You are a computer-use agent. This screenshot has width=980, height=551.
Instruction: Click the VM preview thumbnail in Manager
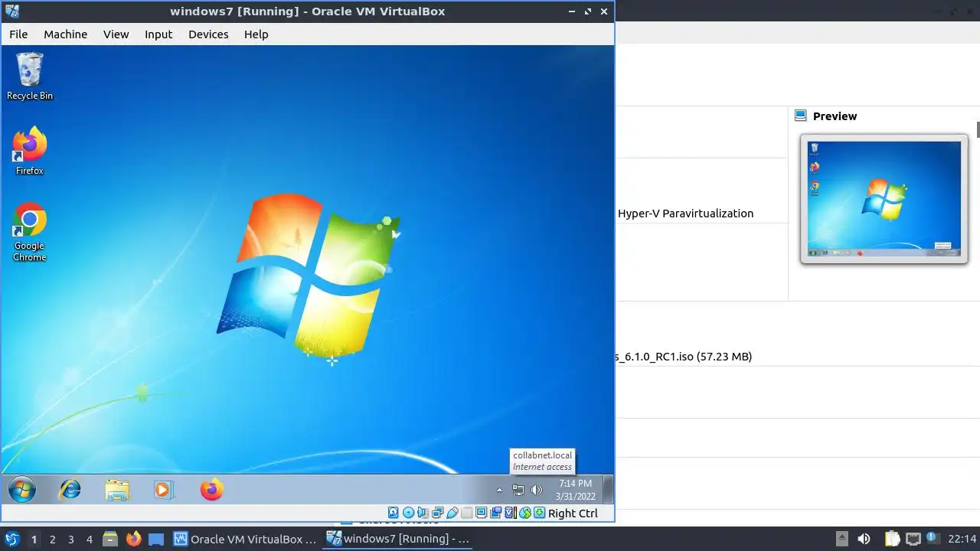point(884,199)
